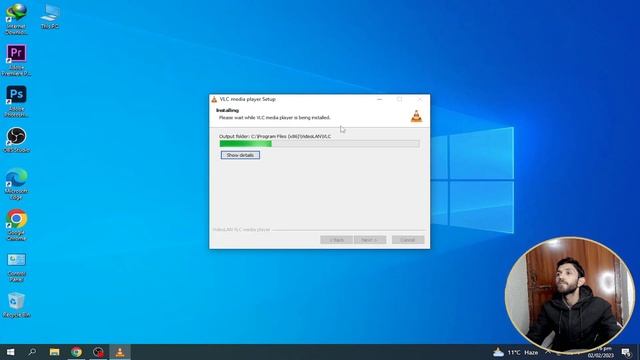Image resolution: width=640 pixels, height=360 pixels.
Task: Open File Explorer from taskbar
Action: coord(54,352)
